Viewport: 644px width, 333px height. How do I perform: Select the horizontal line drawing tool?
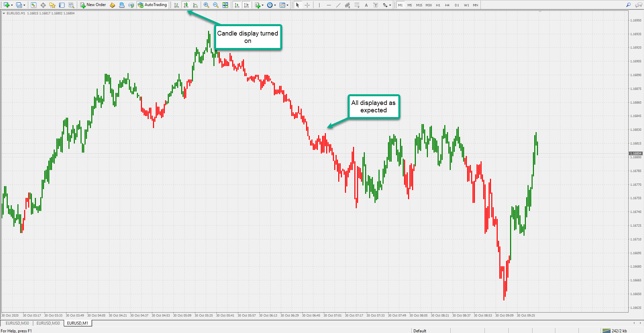(329, 5)
